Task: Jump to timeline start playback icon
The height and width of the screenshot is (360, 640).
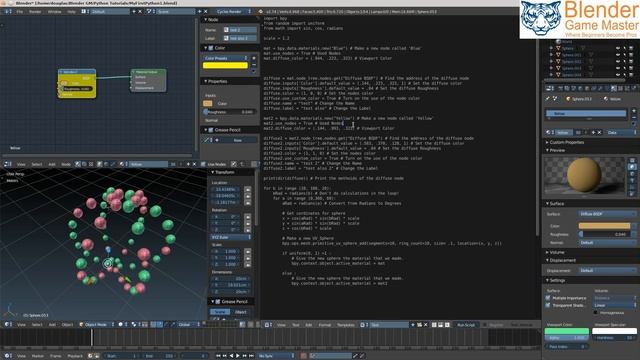Action: [218, 356]
